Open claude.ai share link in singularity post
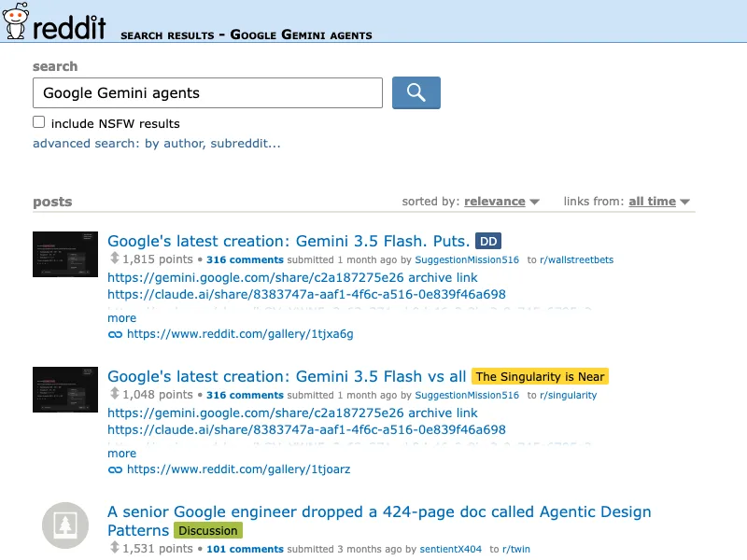Image resolution: width=747 pixels, height=560 pixels. (x=307, y=429)
